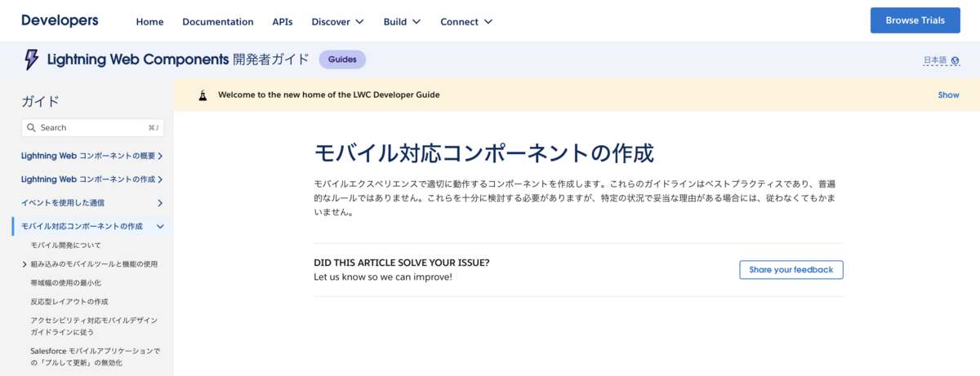Open アクセシビリティ対応モバイルデザインガイドラインに従う page
980x376 pixels.
click(x=94, y=326)
